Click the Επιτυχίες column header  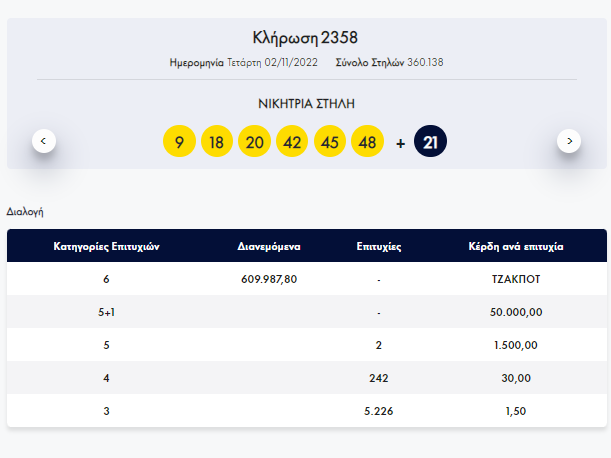pyautogui.click(x=379, y=246)
